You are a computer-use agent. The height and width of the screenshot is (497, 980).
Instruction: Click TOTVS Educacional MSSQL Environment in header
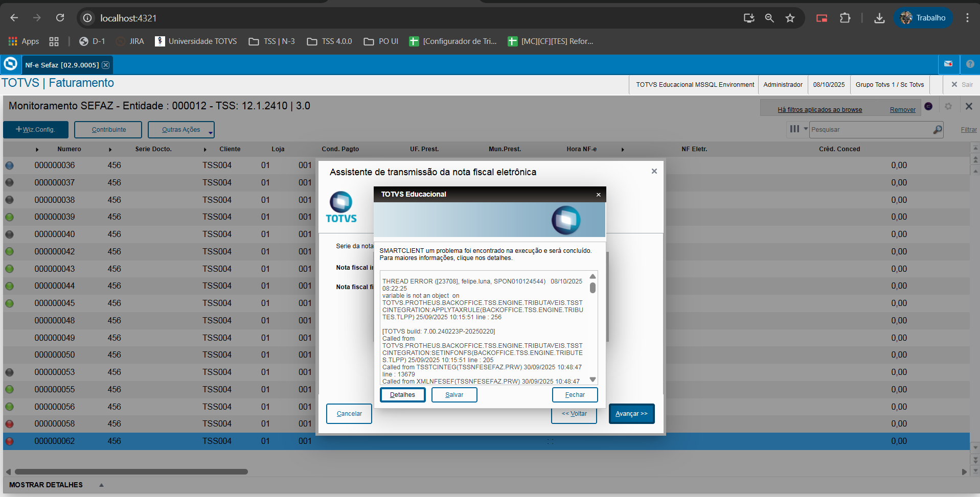[x=695, y=85]
